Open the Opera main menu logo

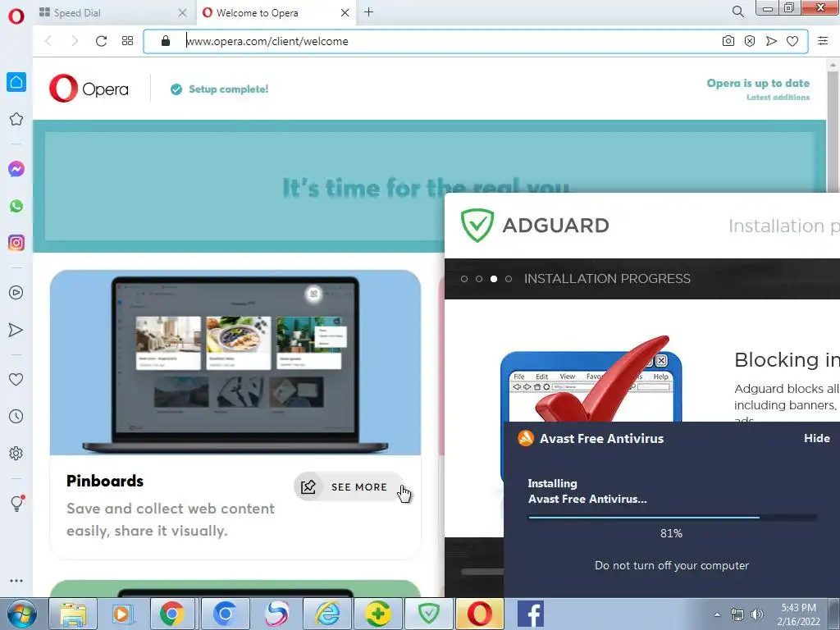(16, 16)
